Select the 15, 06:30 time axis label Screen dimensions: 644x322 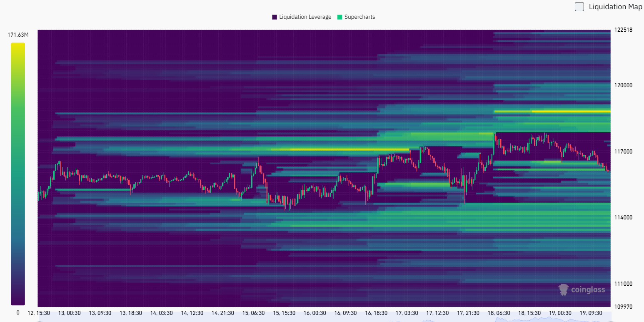(253, 313)
